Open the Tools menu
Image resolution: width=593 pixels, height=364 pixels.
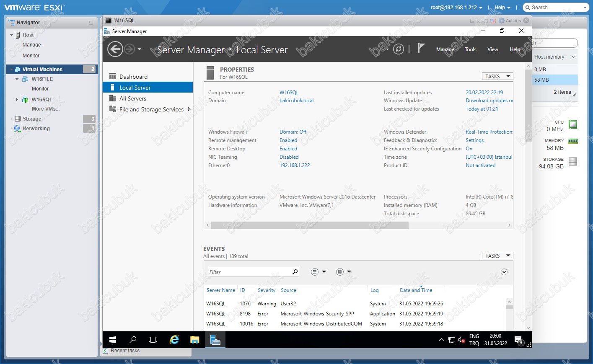471,49
